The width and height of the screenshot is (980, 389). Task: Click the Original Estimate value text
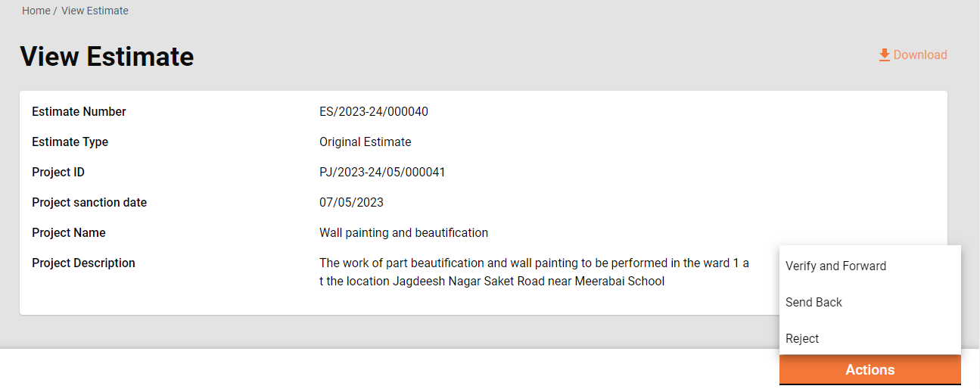pos(365,142)
